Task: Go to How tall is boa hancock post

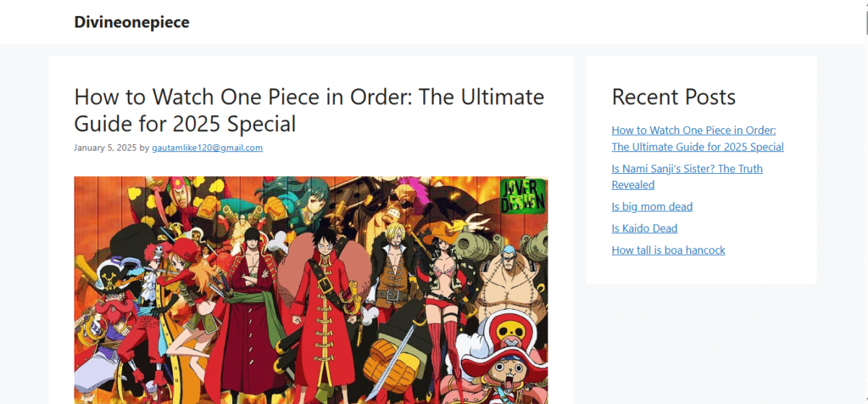Action: tap(668, 250)
